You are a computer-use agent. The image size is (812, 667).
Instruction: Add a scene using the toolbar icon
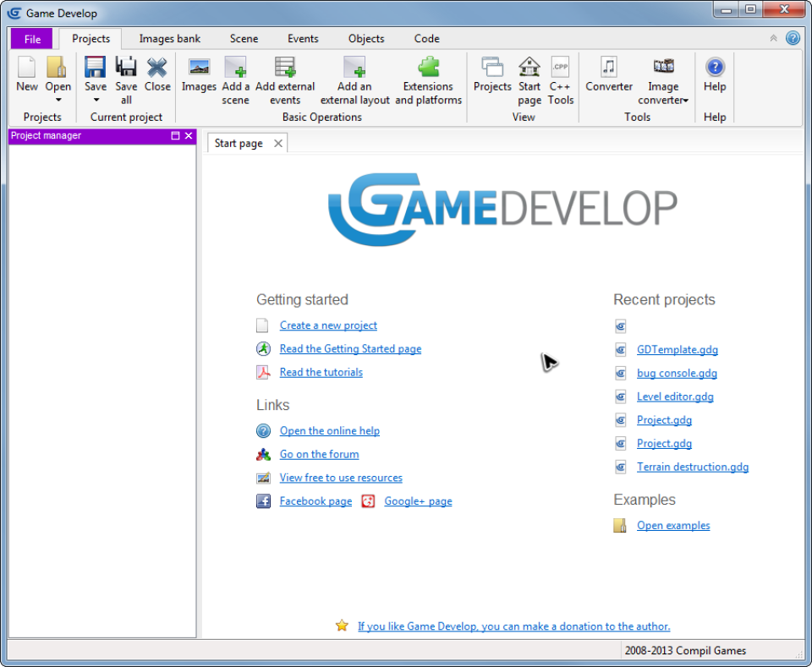coord(235,76)
